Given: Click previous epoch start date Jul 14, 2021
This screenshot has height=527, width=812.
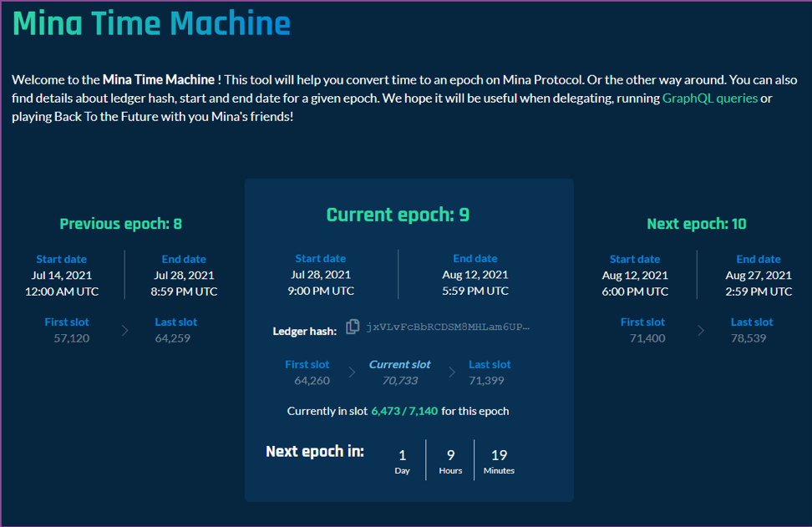Looking at the screenshot, I should (62, 276).
